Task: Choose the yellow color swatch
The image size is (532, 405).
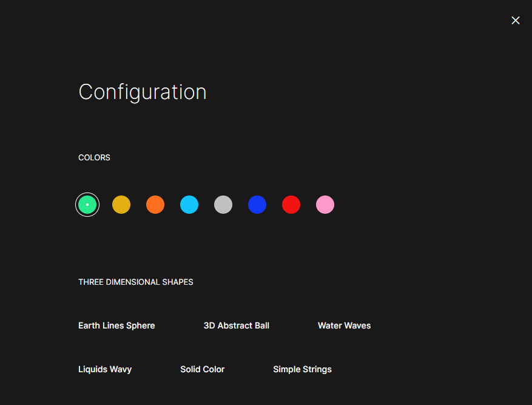Action: [121, 205]
